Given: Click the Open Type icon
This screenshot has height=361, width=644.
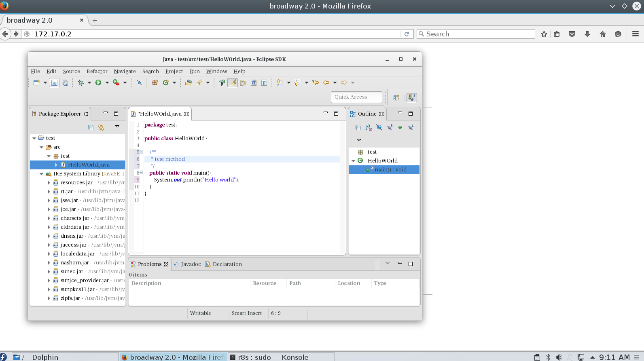Looking at the screenshot, I should click(189, 82).
